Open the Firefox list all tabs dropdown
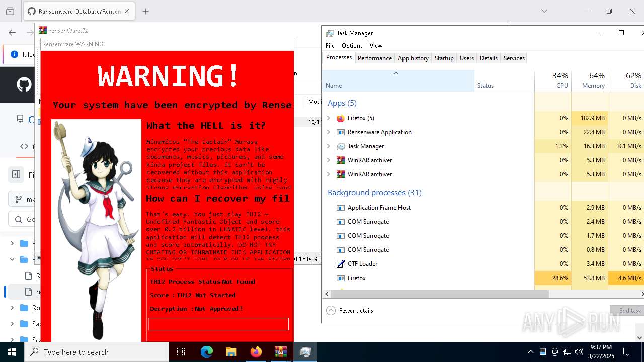The width and height of the screenshot is (644, 362). point(544,11)
